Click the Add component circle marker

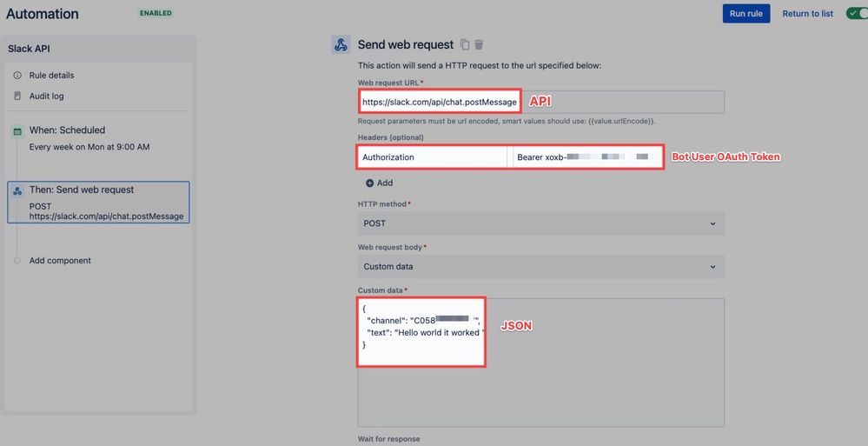click(17, 261)
